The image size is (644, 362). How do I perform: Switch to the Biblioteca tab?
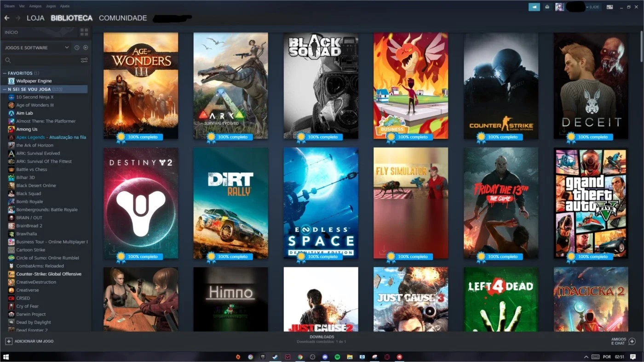tap(72, 18)
